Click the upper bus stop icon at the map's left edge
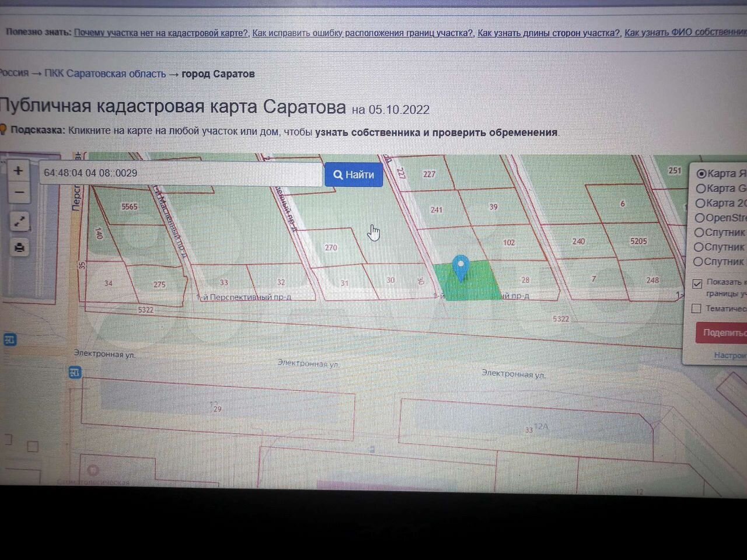 (9, 339)
